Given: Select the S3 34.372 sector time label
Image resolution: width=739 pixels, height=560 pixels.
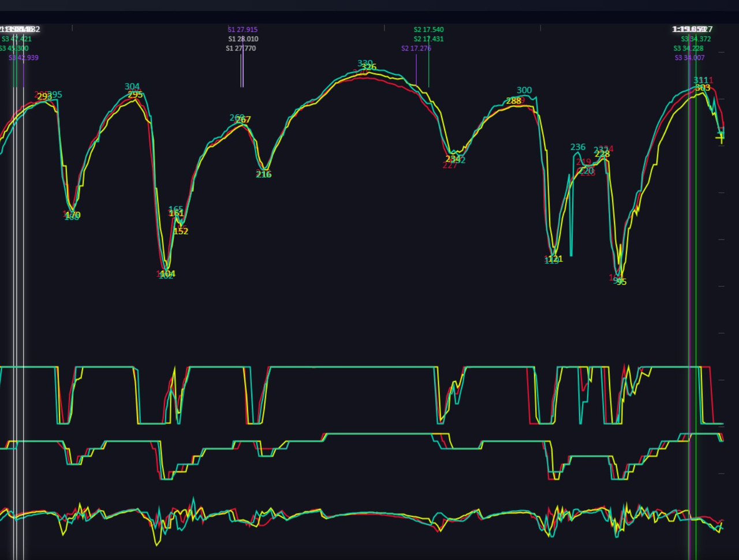Looking at the screenshot, I should (696, 39).
